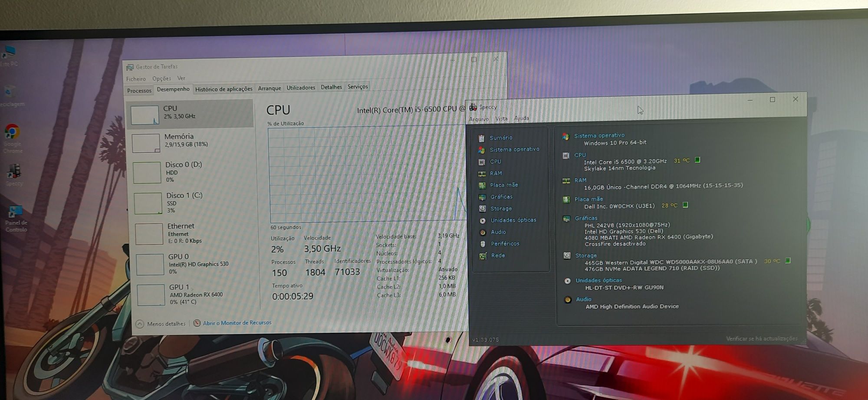
Task: Click the CPU utilization graph in Task Manager
Action: pos(367,174)
